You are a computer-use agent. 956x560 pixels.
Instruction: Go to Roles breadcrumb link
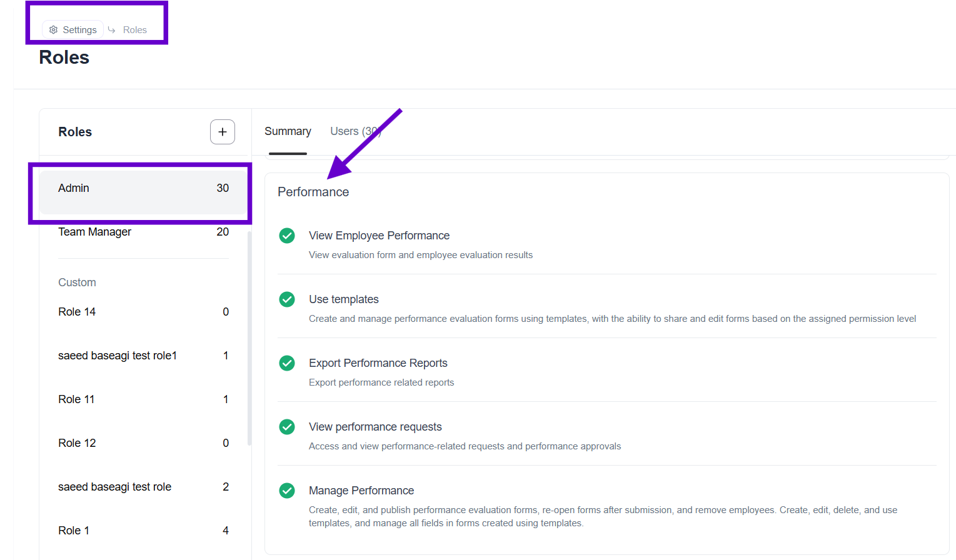point(134,30)
